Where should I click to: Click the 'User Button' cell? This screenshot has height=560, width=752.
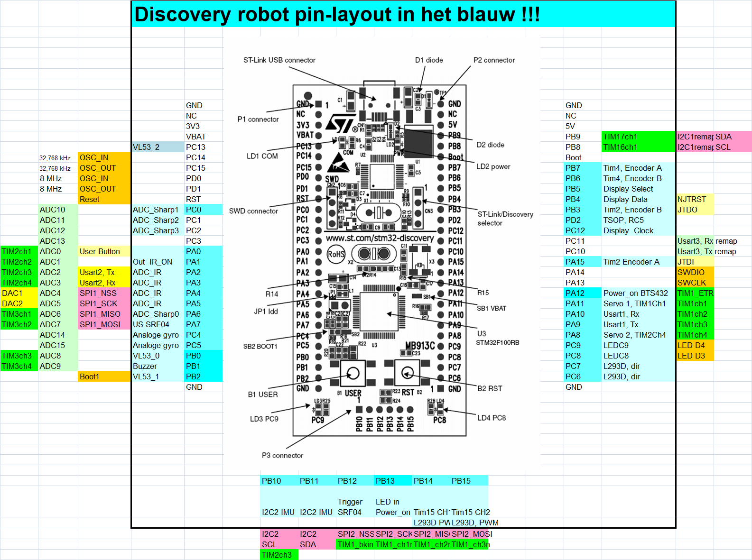pos(104,251)
